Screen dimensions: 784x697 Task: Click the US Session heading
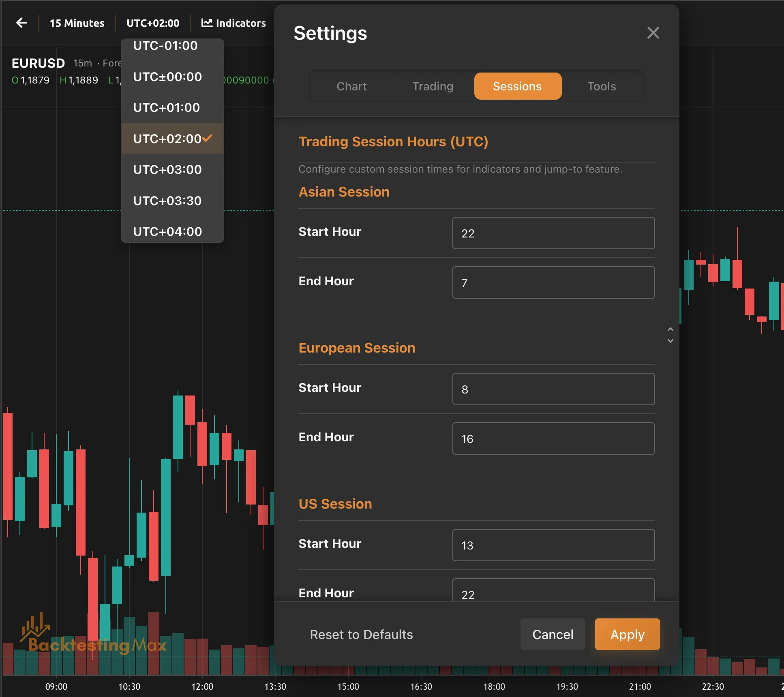[335, 504]
